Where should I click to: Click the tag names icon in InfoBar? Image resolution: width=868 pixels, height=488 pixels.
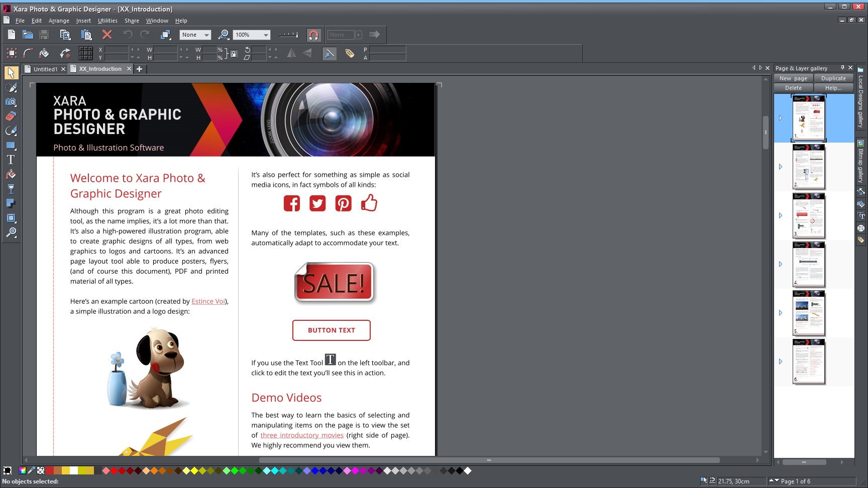coord(350,53)
